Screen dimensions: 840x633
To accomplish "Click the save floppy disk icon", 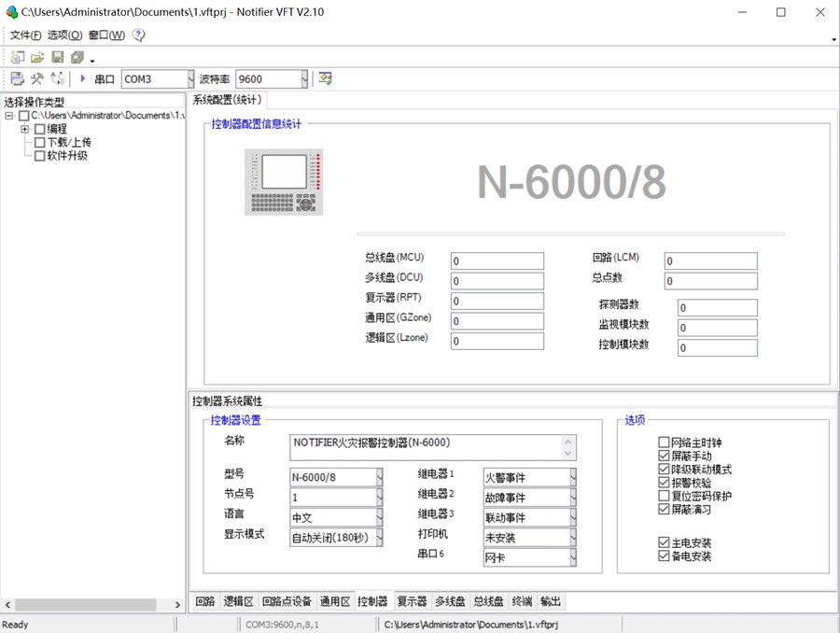I will (57, 57).
